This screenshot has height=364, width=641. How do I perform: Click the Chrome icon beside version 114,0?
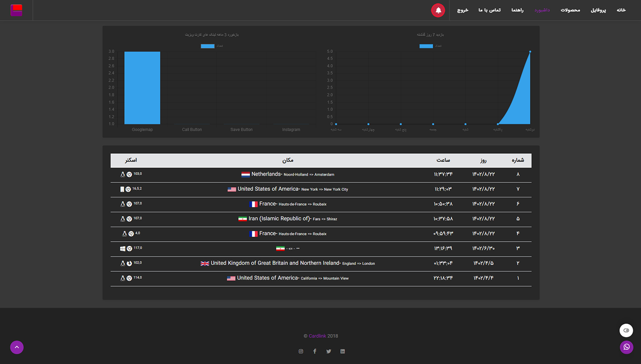129,278
